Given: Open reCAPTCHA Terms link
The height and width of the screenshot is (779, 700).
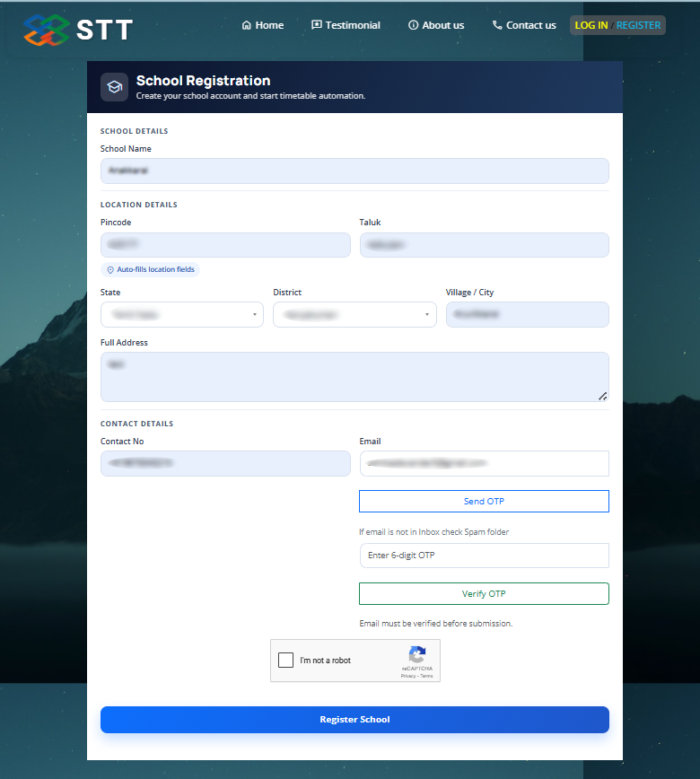Looking at the screenshot, I should click(427, 676).
